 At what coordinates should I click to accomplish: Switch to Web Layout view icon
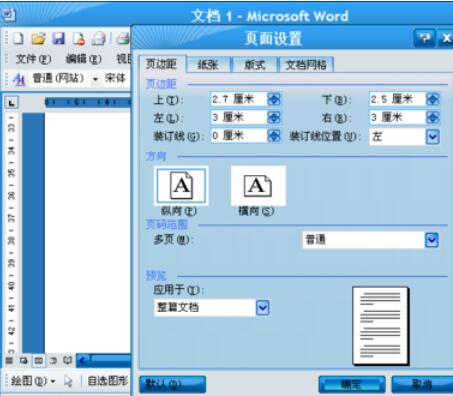[23, 361]
